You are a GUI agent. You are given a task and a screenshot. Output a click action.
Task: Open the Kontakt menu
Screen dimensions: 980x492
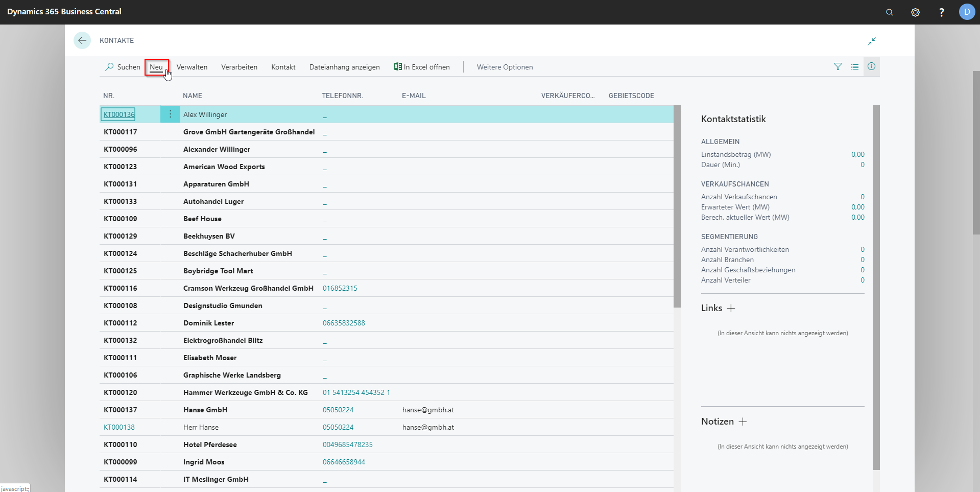283,67
